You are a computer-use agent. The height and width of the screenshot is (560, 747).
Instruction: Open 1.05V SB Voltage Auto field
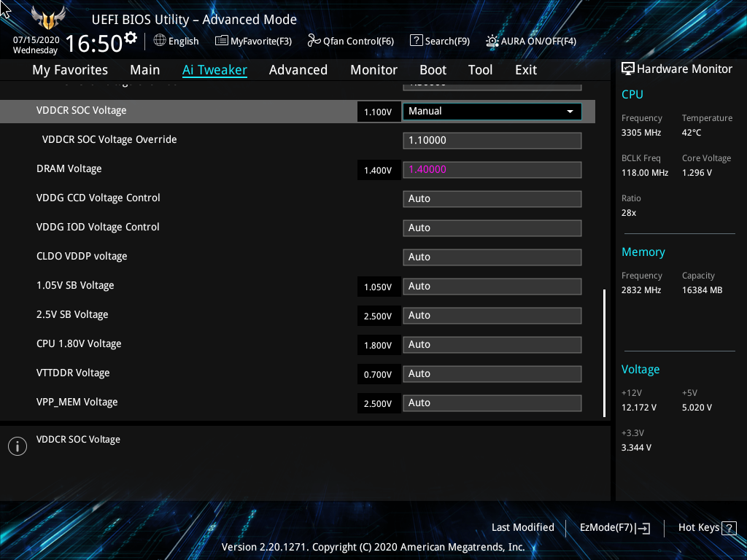492,286
